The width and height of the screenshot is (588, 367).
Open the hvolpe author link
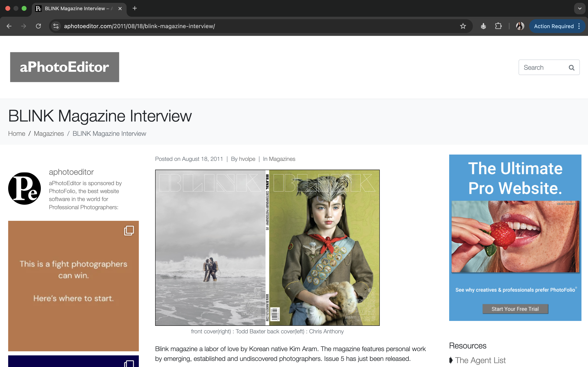click(247, 159)
